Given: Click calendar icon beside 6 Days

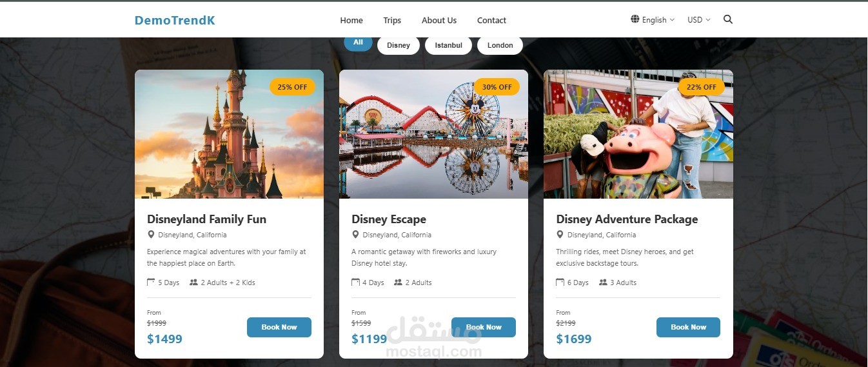Looking at the screenshot, I should (x=560, y=283).
